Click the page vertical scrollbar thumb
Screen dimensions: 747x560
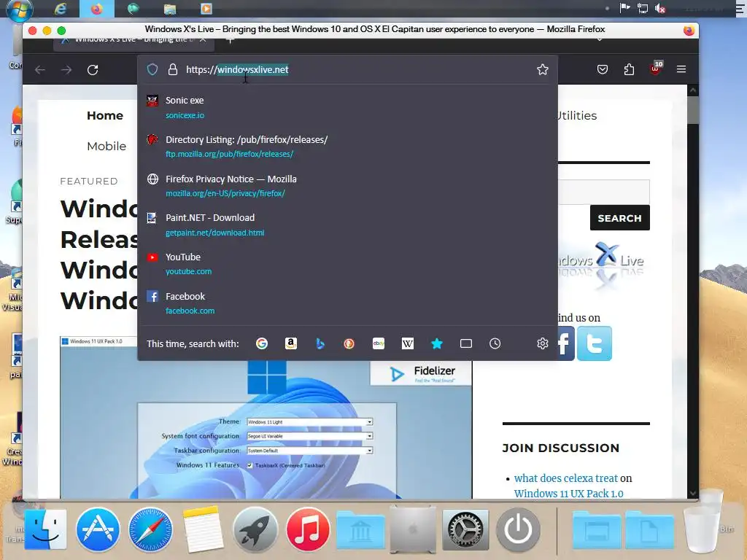point(693,109)
